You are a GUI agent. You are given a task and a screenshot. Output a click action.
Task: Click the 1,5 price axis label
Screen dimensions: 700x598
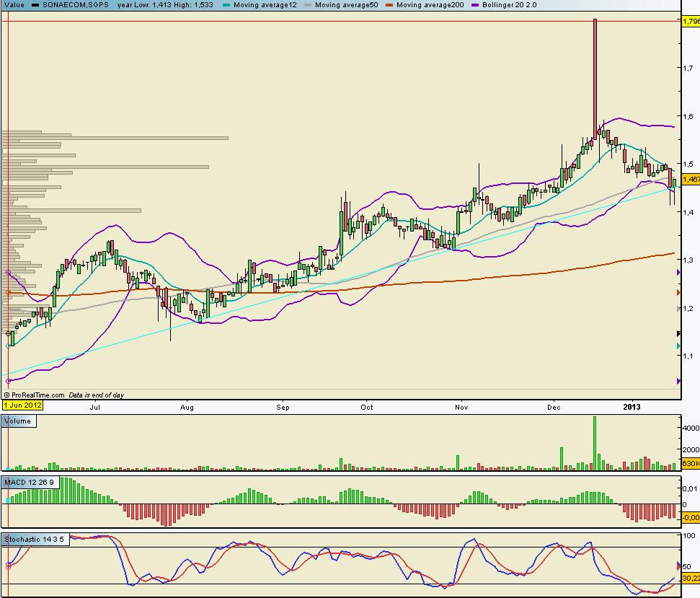coord(688,164)
